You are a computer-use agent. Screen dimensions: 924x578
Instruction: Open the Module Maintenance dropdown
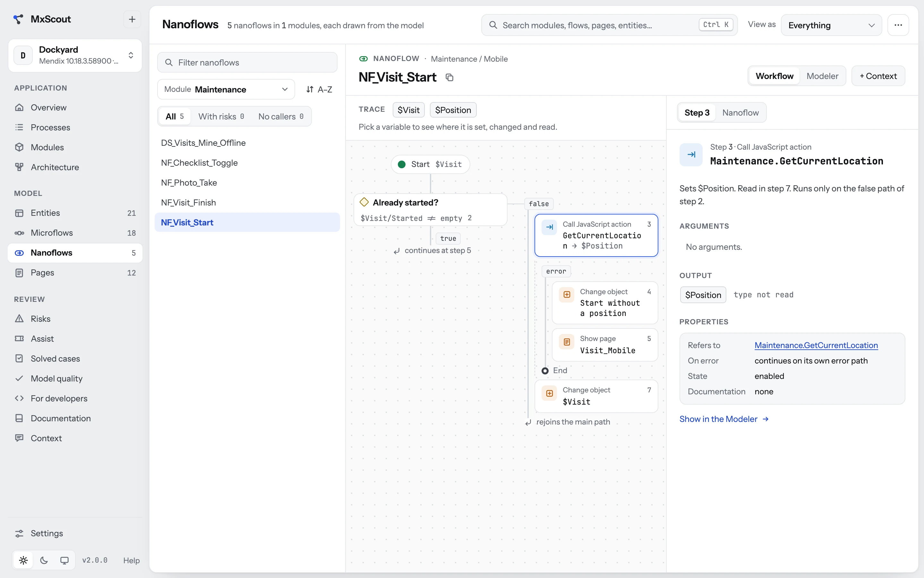click(x=226, y=90)
